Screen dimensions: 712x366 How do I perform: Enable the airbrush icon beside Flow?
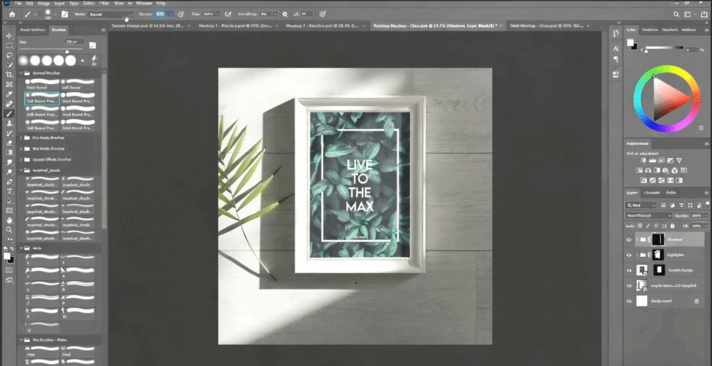click(227, 15)
